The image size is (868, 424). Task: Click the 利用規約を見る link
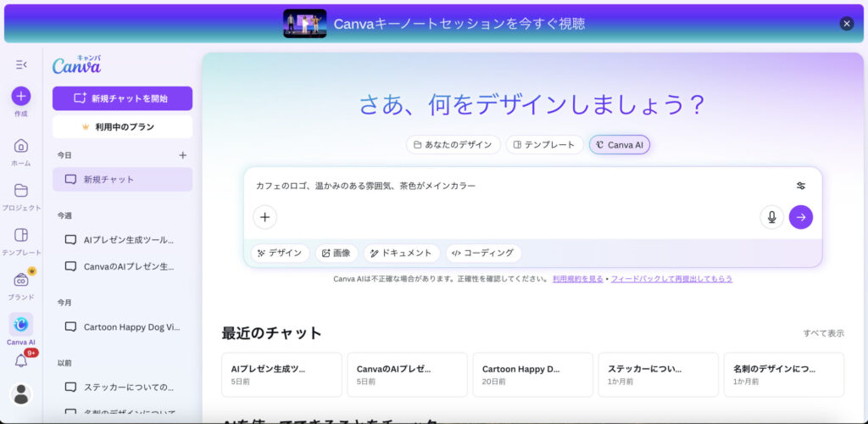click(577, 278)
